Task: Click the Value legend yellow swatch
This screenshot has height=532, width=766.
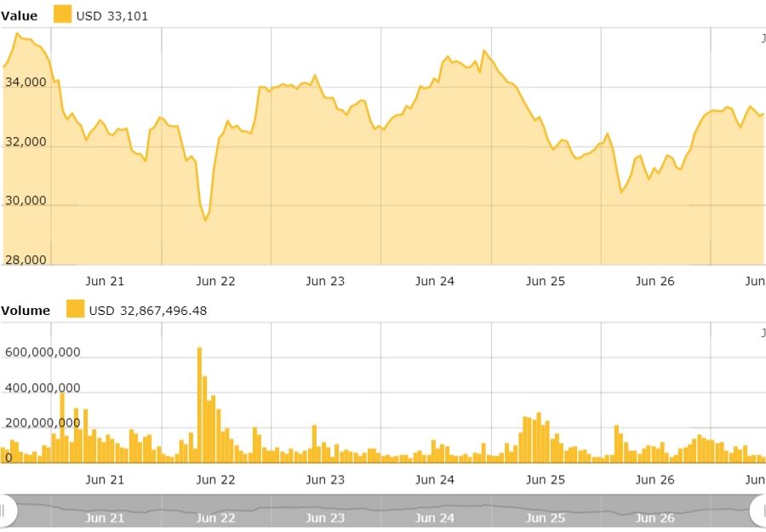Action: click(x=62, y=14)
